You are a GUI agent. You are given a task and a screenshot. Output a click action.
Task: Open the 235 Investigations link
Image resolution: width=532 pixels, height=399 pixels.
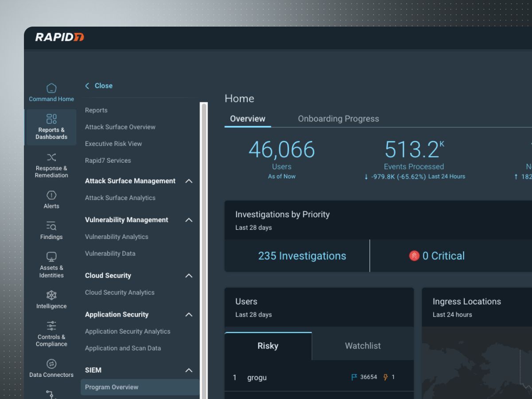[302, 256]
